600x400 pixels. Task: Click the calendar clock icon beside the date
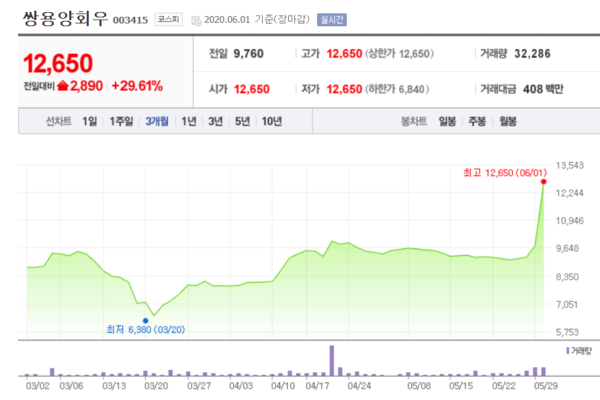tap(196, 21)
